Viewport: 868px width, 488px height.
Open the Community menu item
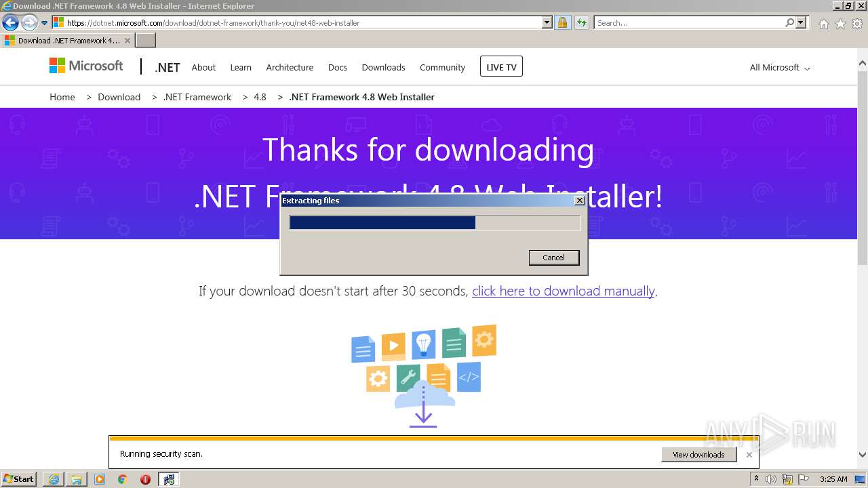[442, 67]
